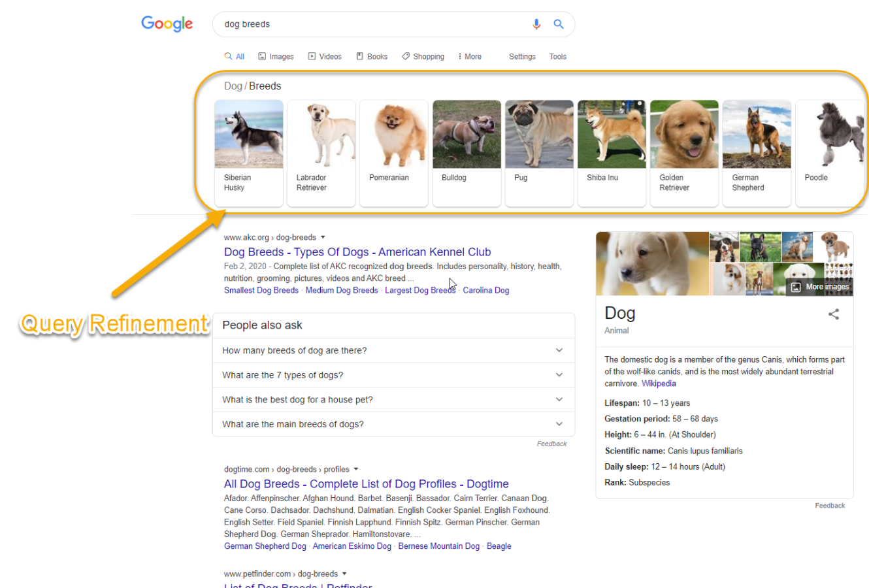
Task: Open the Images search tab
Action: click(276, 57)
